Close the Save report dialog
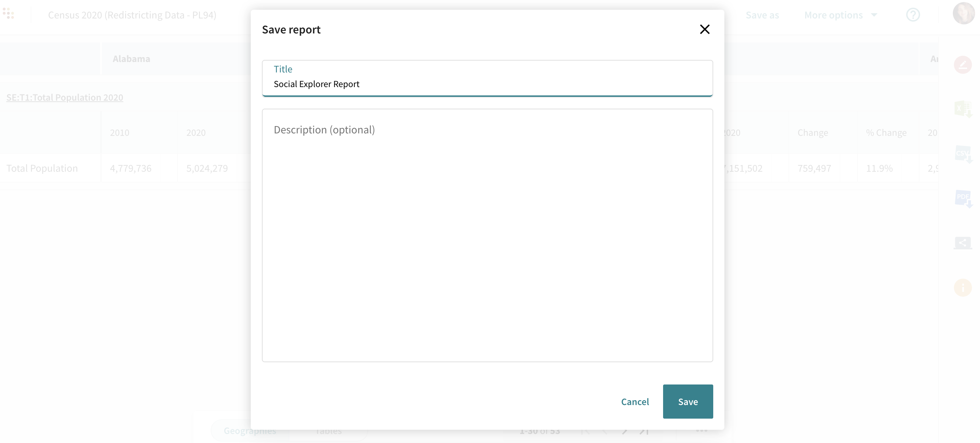 coord(705,29)
